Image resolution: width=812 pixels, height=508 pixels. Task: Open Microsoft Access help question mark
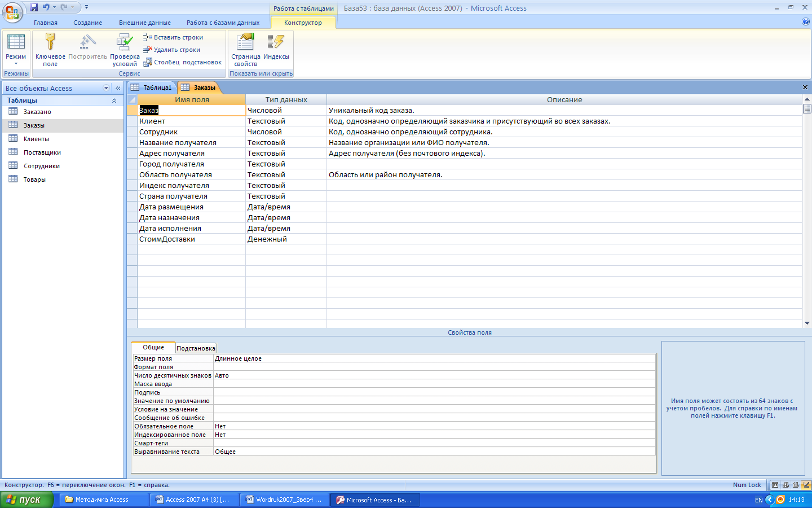pyautogui.click(x=806, y=21)
